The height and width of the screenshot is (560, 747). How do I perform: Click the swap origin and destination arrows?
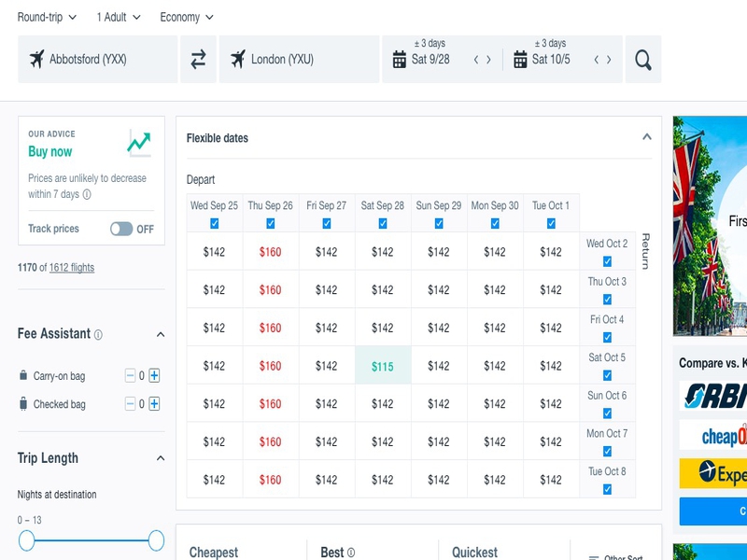(x=198, y=60)
